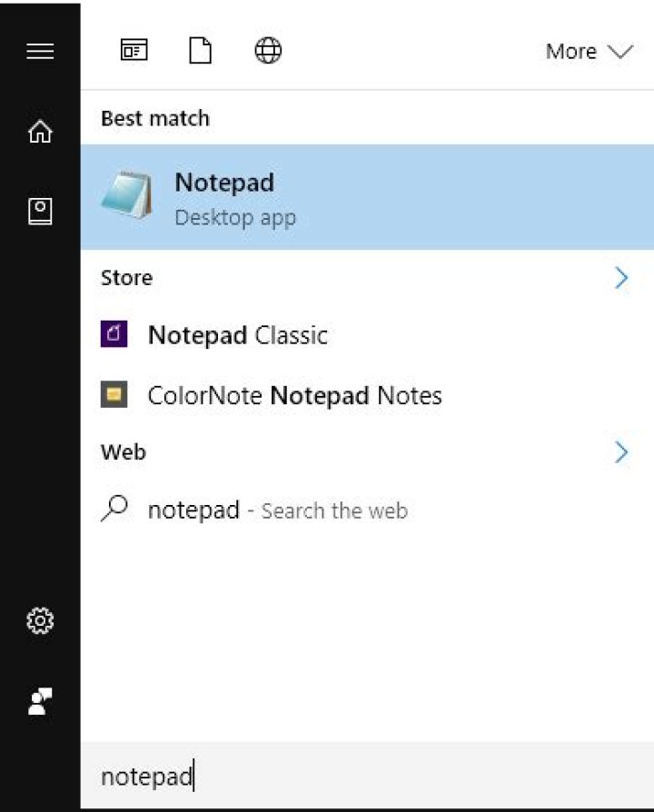Go to Home in the Cortana sidebar
This screenshot has width=654, height=812.
click(40, 131)
